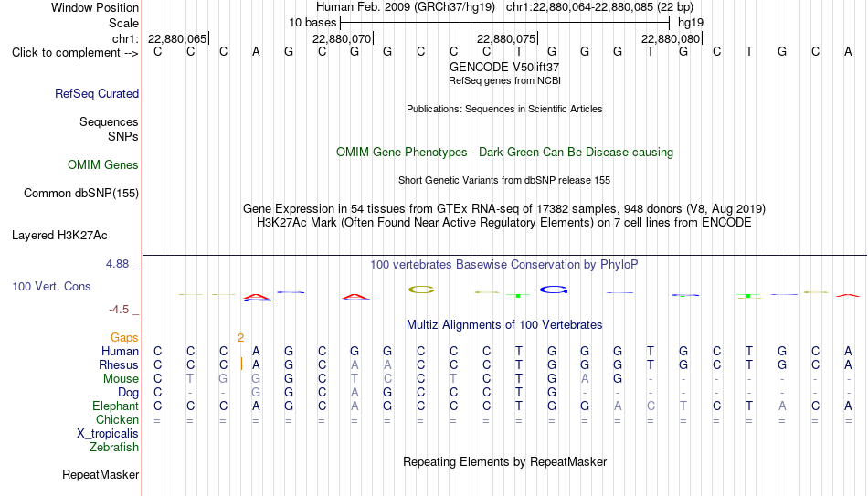868x496 pixels.
Task: Click the 10 bases scale bar
Action: (505, 23)
